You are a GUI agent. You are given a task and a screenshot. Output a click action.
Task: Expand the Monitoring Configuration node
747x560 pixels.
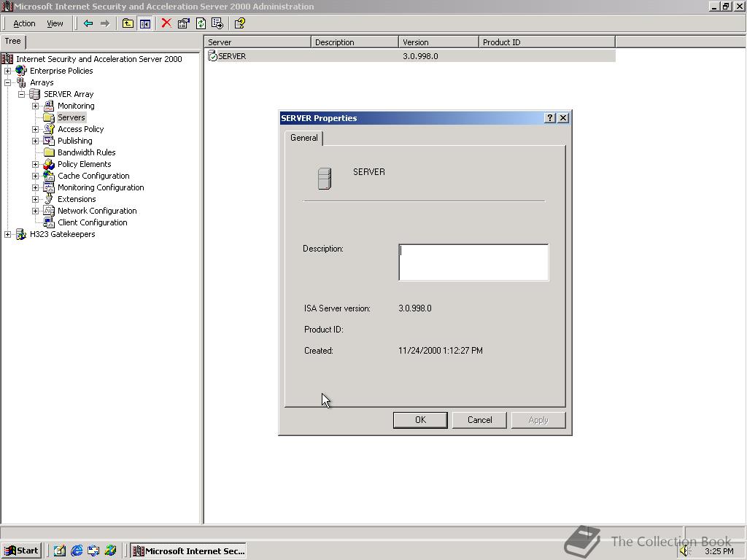click(x=35, y=187)
